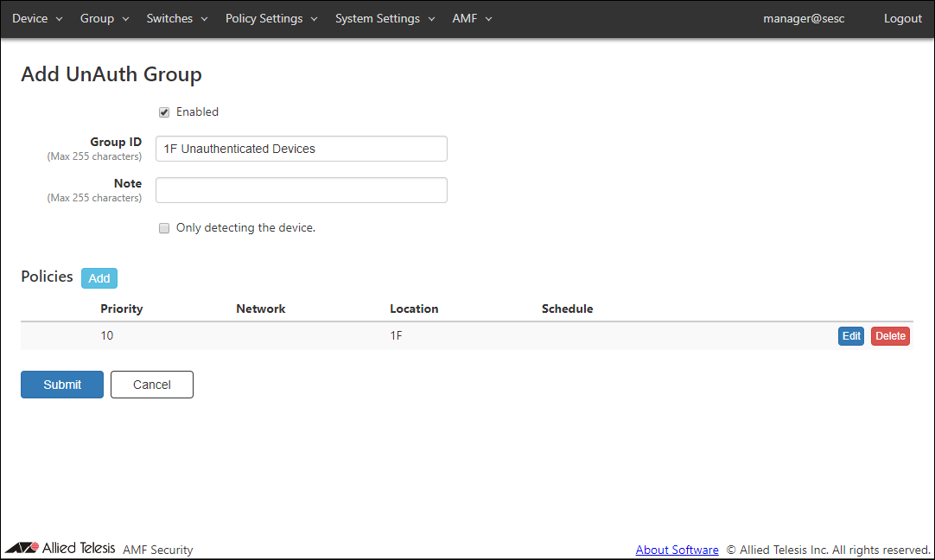Open the System Settings menu

click(x=385, y=19)
